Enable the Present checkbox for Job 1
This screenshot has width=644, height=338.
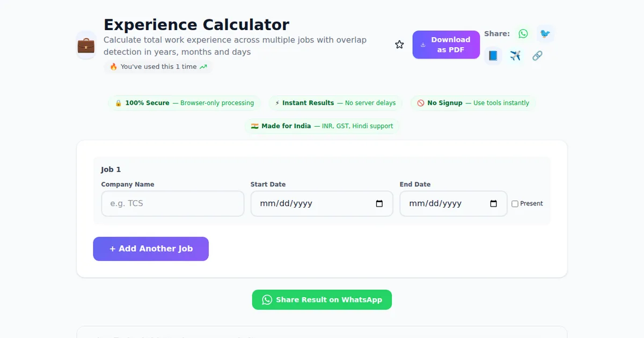515,204
